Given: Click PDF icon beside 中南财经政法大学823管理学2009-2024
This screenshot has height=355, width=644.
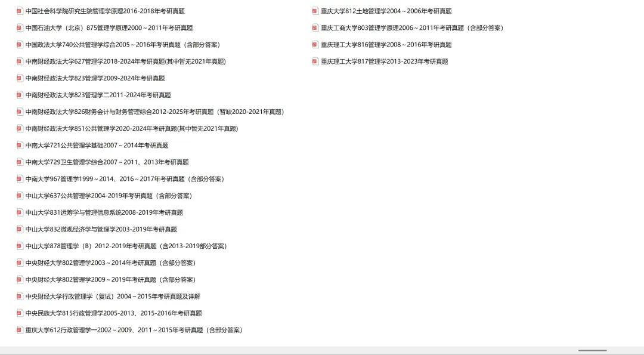Looking at the screenshot, I should click(20, 78).
